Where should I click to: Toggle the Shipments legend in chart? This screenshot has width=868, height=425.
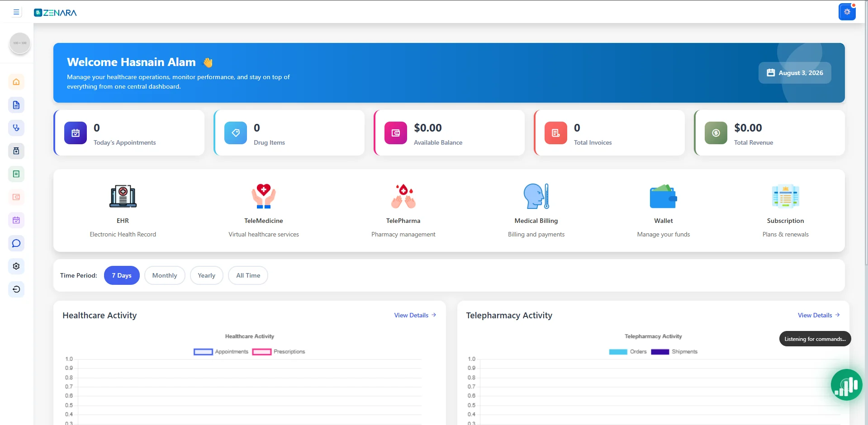[674, 352]
